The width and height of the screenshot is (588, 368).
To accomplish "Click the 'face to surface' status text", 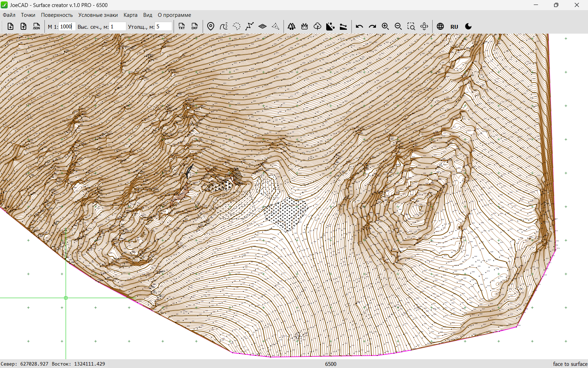I will [x=570, y=364].
